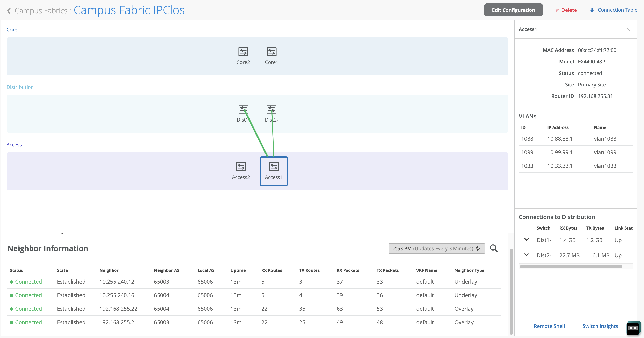Image resolution: width=644 pixels, height=338 pixels.
Task: Open the neighbor information search
Action: click(x=494, y=248)
